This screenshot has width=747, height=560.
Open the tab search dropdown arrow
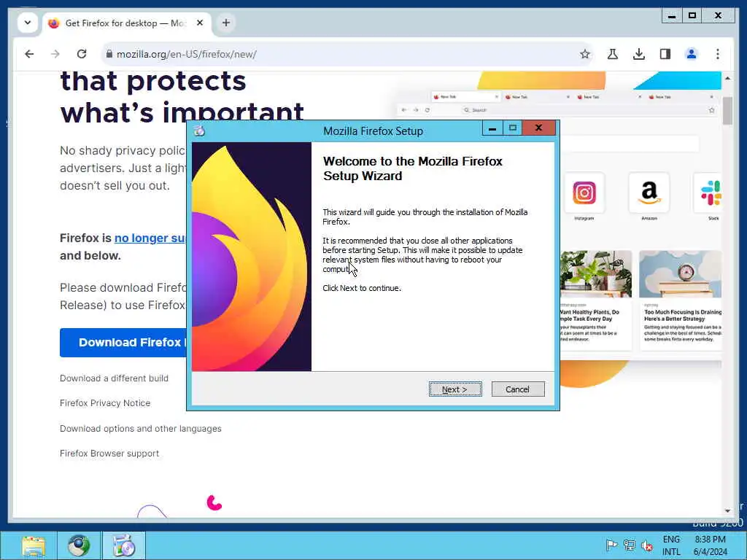pos(28,23)
